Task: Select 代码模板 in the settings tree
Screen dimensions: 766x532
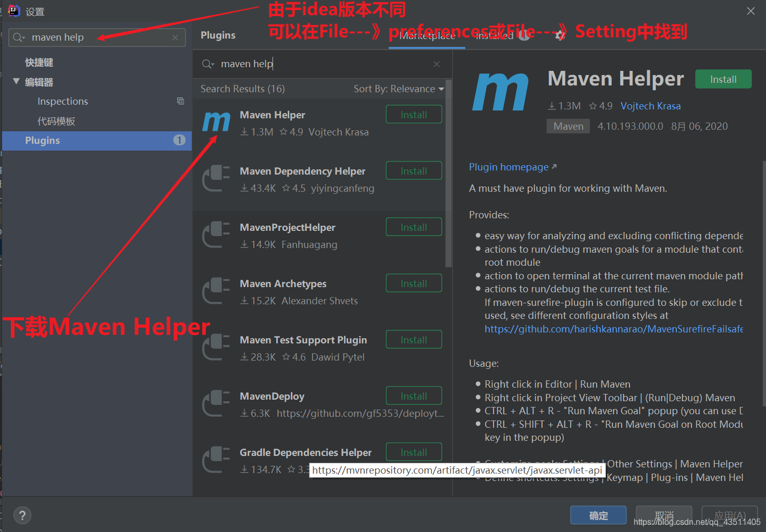Action: coord(56,121)
